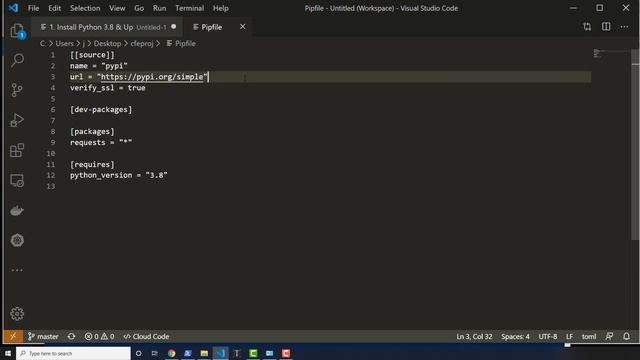640x360 pixels.
Task: Show additional views via ellipsis in activity bar
Action: [17, 270]
